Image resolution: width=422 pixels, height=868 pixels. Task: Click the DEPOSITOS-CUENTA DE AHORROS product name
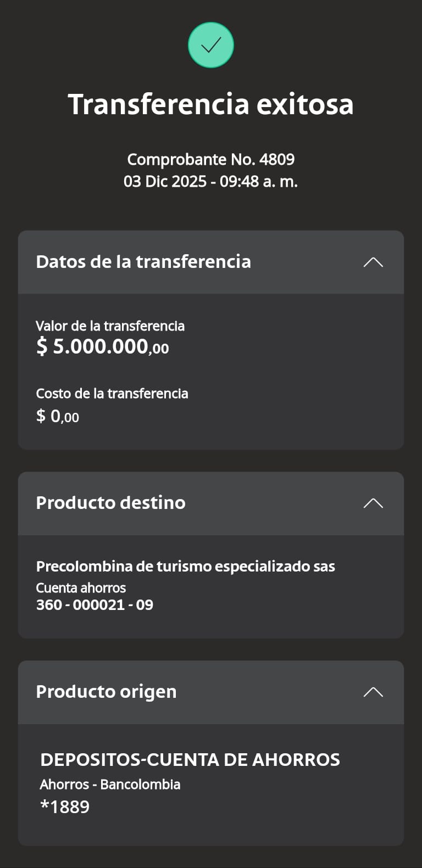190,759
